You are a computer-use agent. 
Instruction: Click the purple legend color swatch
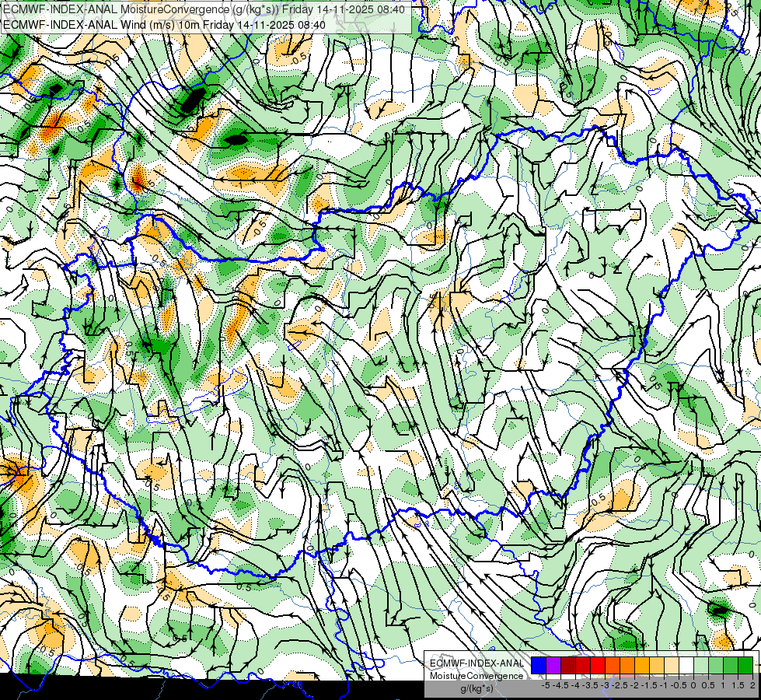tap(553, 665)
